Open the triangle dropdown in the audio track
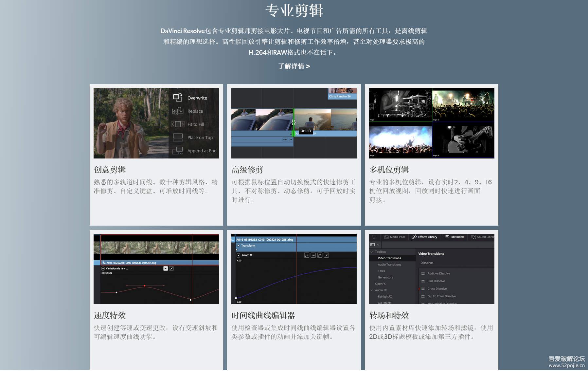The height and width of the screenshot is (371, 588). [x=291, y=139]
